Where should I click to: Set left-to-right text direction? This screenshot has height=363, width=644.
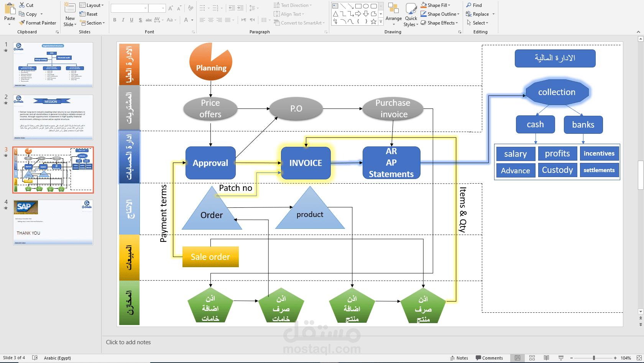click(244, 20)
